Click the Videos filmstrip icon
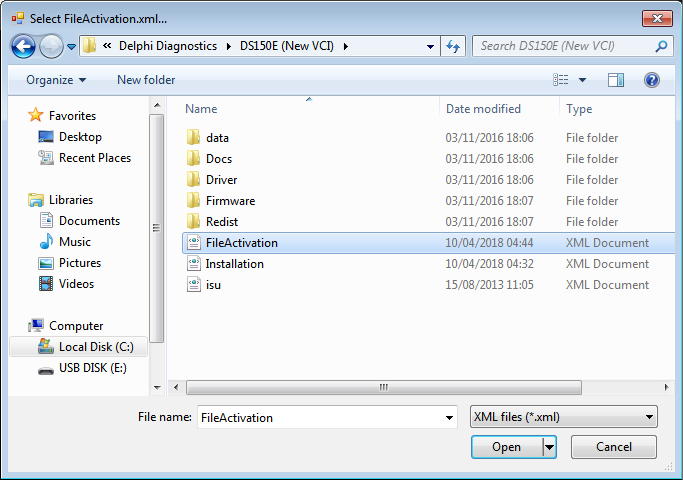The width and height of the screenshot is (683, 480). pos(46,284)
